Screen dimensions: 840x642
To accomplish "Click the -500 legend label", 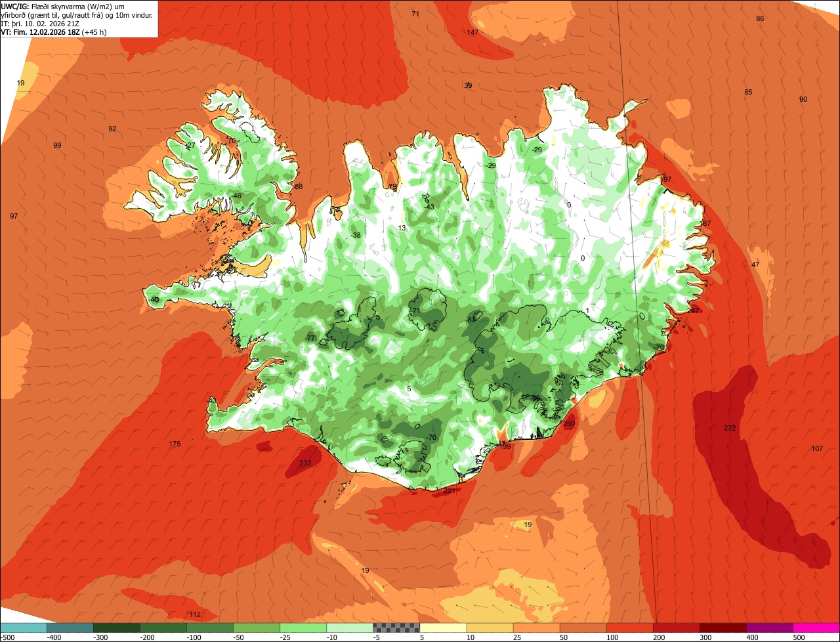I will pyautogui.click(x=7, y=637).
